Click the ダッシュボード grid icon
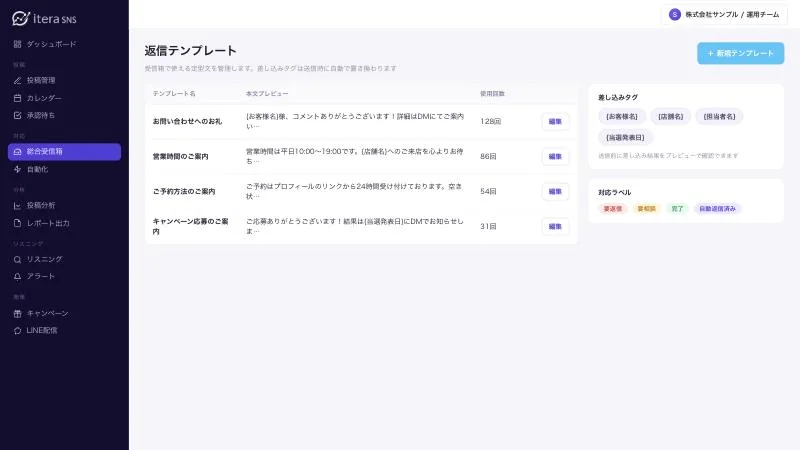Image resolution: width=800 pixels, height=450 pixels. tap(17, 44)
